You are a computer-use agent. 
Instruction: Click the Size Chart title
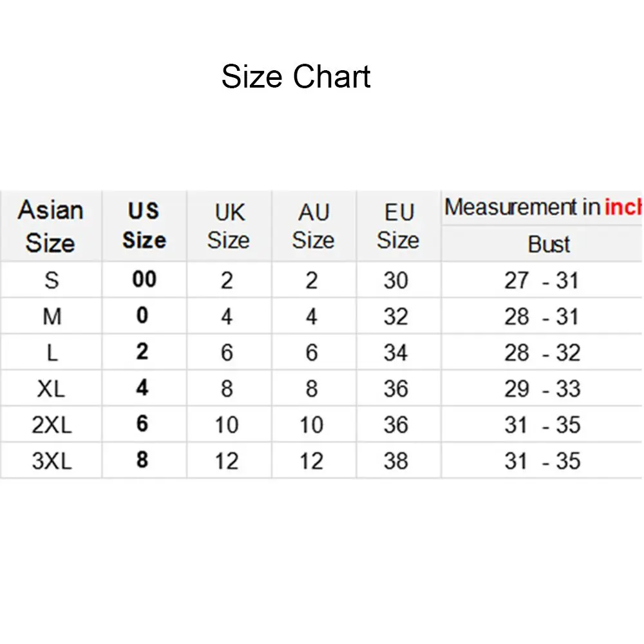296,77
